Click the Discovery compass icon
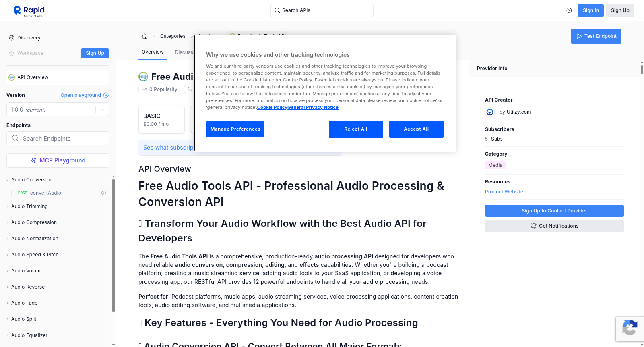The image size is (644, 347). tap(12, 38)
